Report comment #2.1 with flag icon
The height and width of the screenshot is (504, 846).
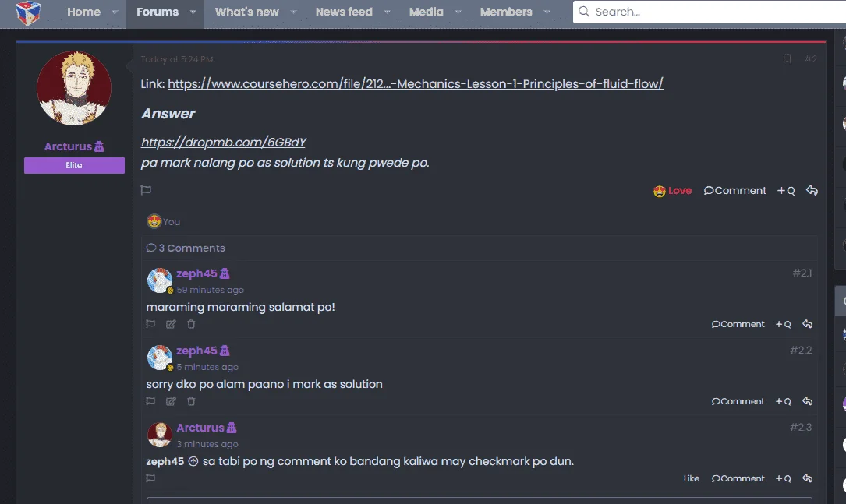150,324
